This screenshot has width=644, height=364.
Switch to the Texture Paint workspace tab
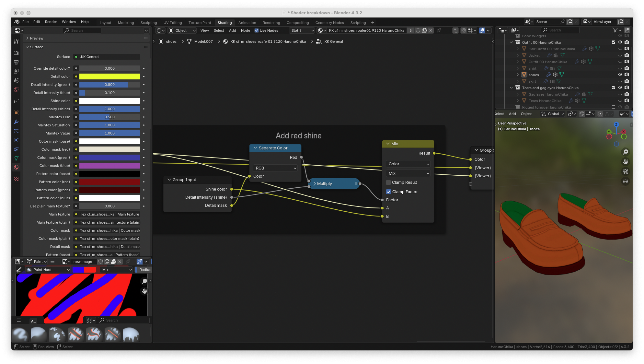pyautogui.click(x=200, y=23)
